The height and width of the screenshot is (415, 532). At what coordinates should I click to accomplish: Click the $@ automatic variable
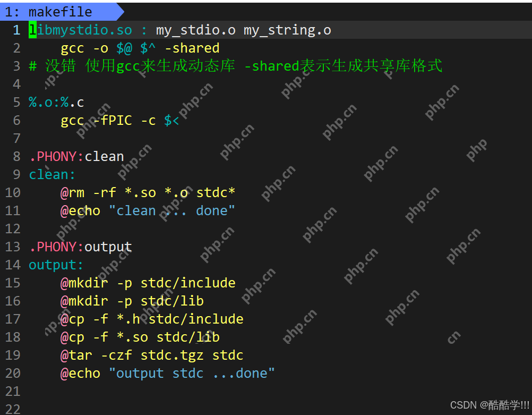(124, 48)
